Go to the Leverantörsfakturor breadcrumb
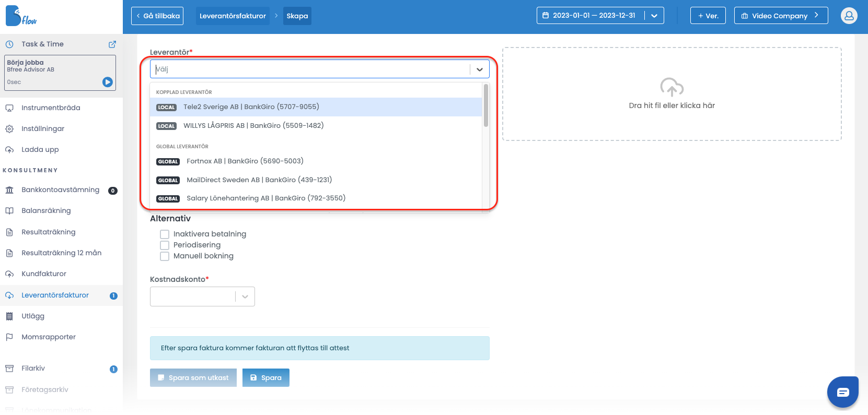This screenshot has height=415, width=868. pos(233,16)
